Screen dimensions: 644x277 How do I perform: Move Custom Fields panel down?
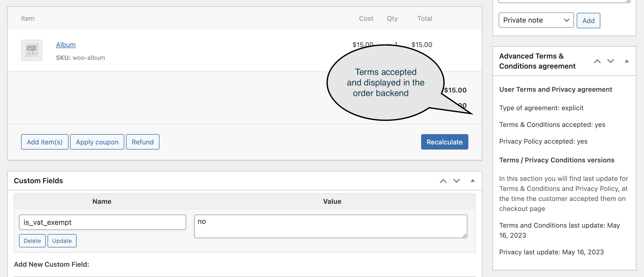pos(457,181)
